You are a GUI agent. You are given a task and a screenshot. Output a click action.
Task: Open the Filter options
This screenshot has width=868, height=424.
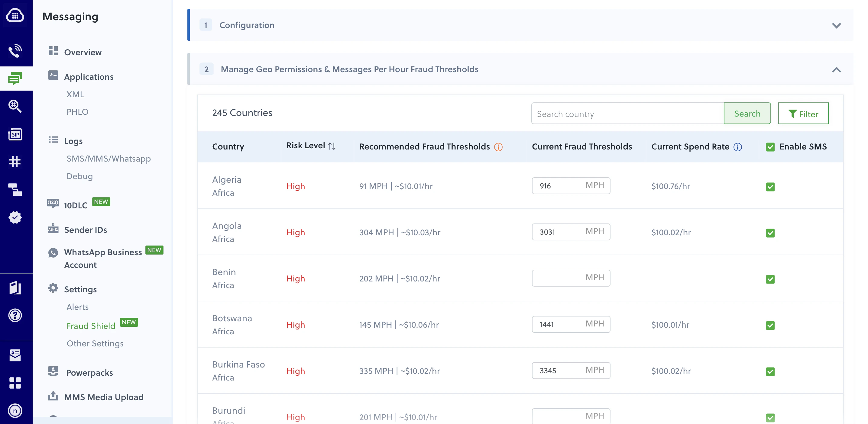tap(803, 114)
